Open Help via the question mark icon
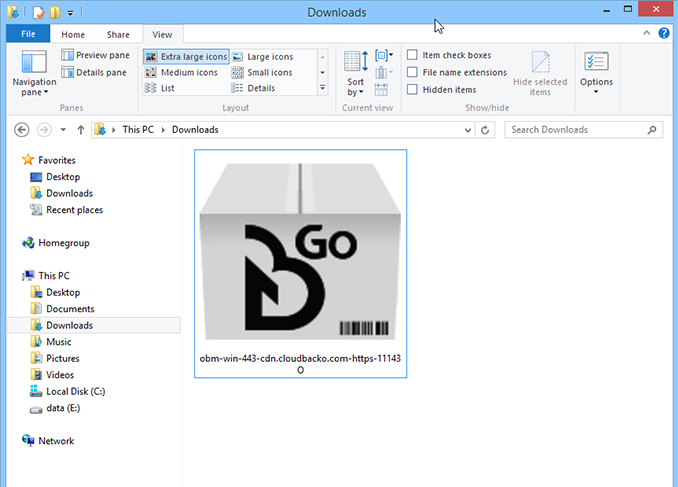This screenshot has width=678, height=487. point(664,33)
